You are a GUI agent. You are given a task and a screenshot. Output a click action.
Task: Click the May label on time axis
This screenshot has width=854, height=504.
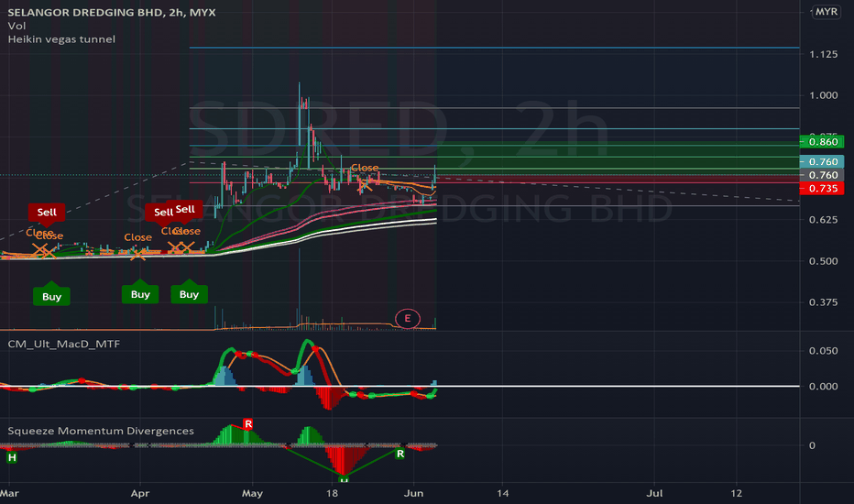click(252, 493)
